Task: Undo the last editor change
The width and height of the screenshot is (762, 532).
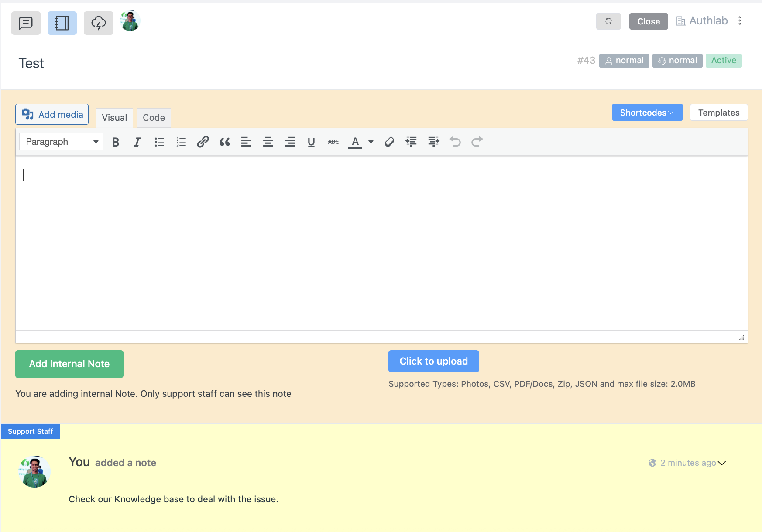Action: tap(455, 142)
